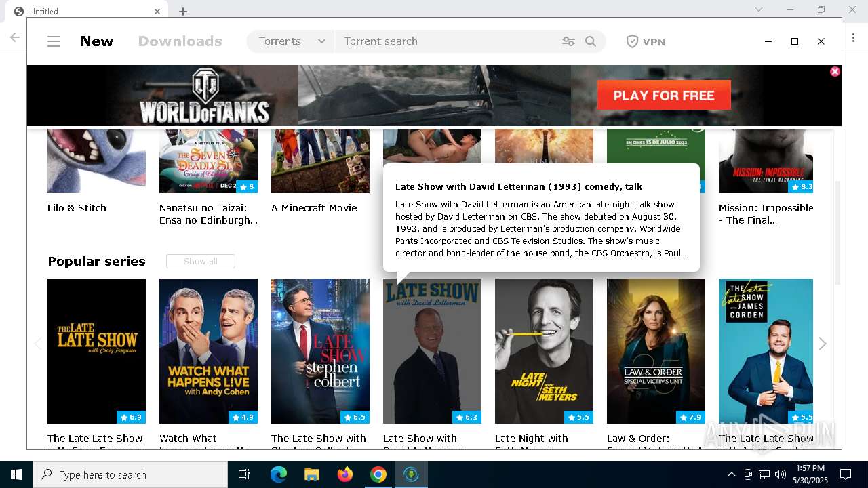This screenshot has height=488, width=868.
Task: Click the 6.3 rating badge
Action: coord(467,418)
